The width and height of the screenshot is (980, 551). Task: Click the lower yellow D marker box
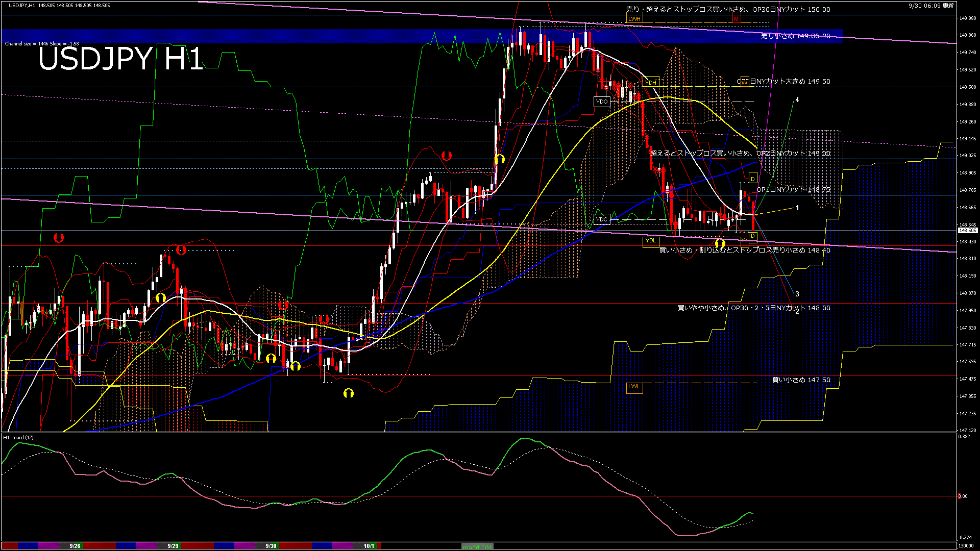(x=752, y=236)
